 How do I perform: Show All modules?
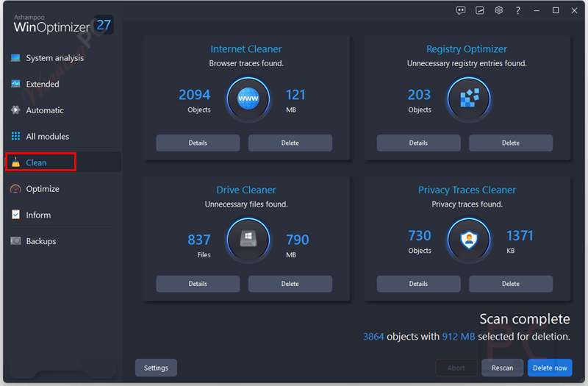(x=47, y=137)
